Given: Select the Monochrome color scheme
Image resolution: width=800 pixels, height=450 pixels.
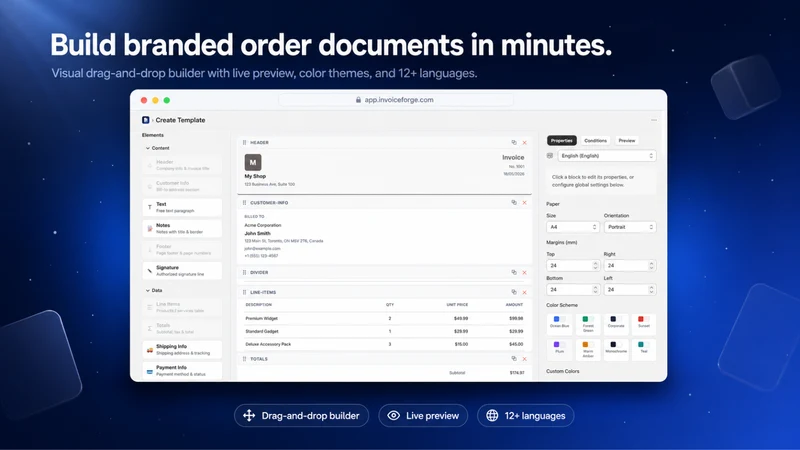Looking at the screenshot, I should [x=616, y=348].
